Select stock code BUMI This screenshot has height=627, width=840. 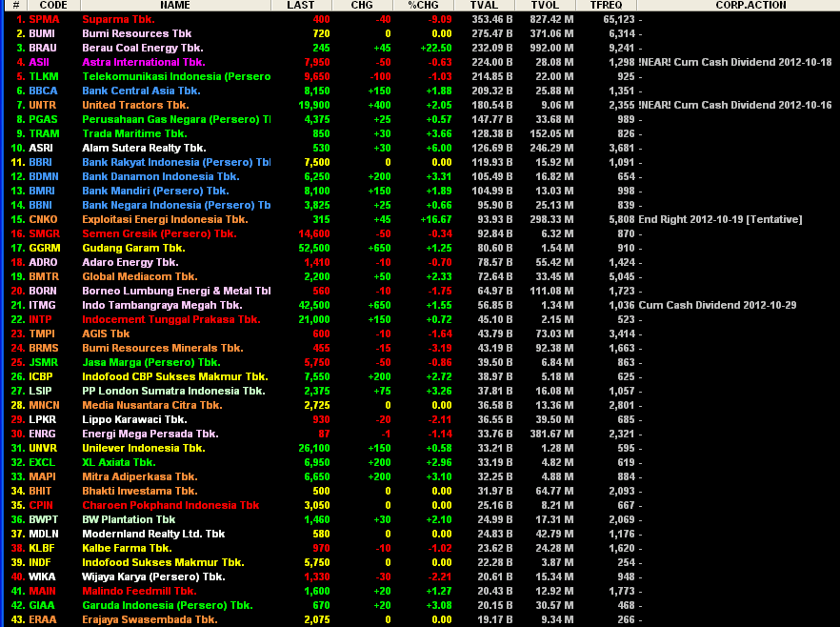(x=42, y=33)
